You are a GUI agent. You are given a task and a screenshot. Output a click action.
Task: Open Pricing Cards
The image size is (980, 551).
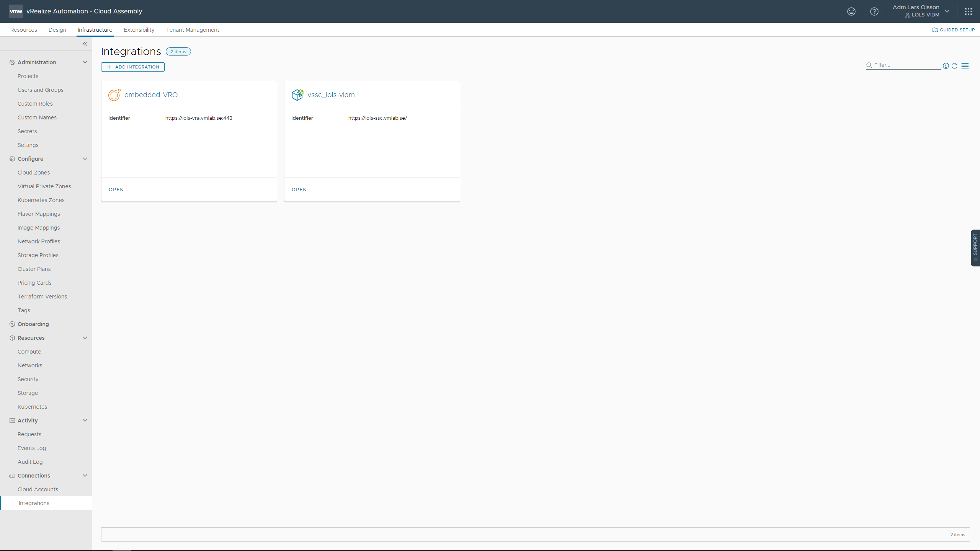coord(34,283)
